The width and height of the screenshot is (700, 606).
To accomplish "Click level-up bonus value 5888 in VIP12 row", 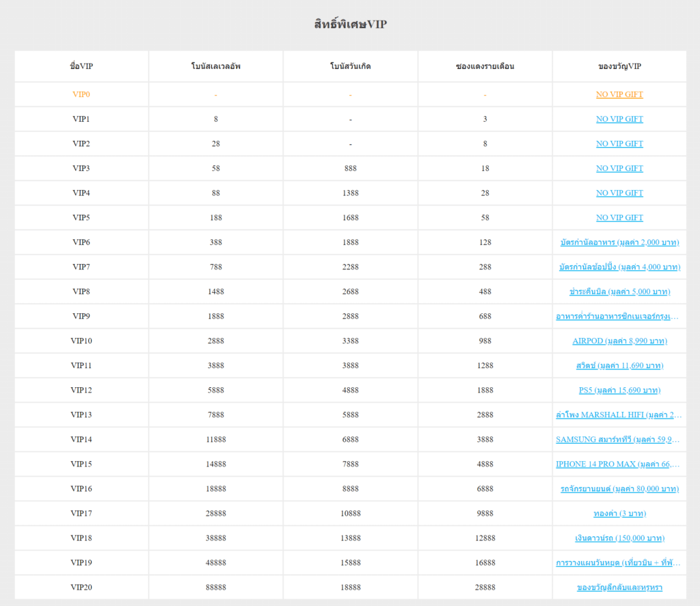I will point(215,390).
